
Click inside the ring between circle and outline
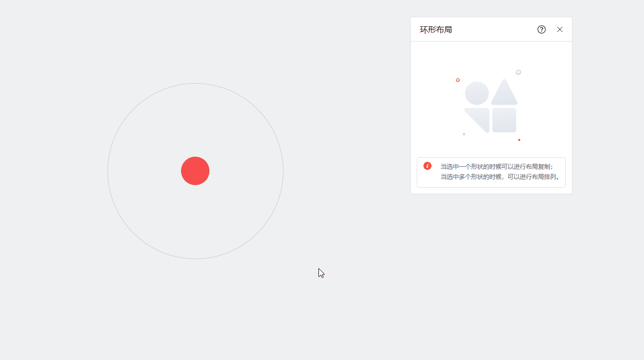click(195, 122)
